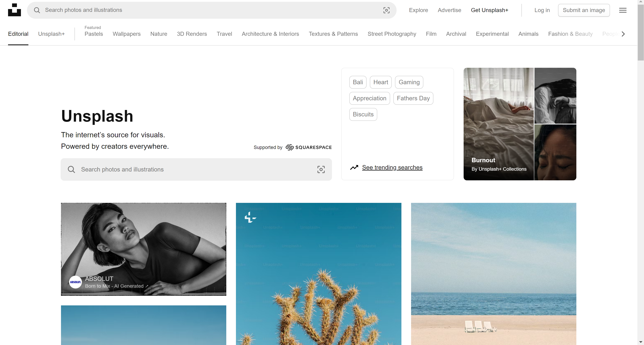
Task: Open the Film category
Action: point(431,34)
